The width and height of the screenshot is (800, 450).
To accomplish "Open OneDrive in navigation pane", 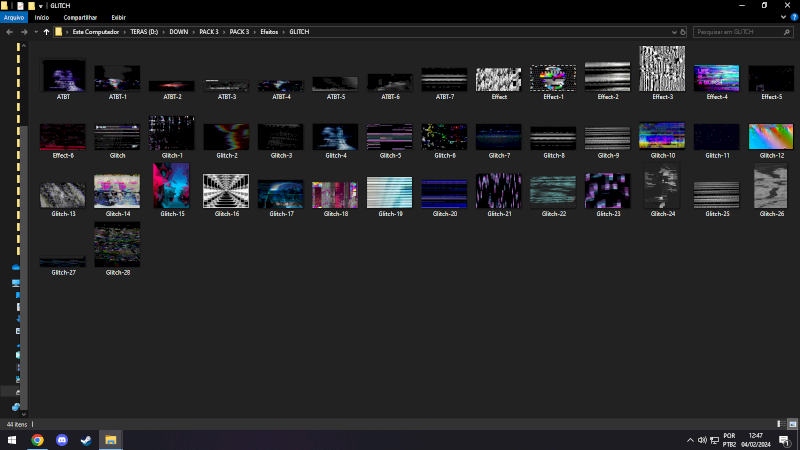I will pyautogui.click(x=16, y=267).
